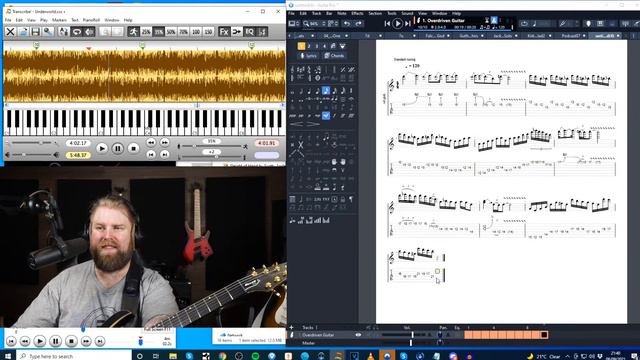Image resolution: width=640 pixels, height=360 pixels.
Task: Adjust Transcribe's +2 pitch slider
Action: tap(211, 157)
